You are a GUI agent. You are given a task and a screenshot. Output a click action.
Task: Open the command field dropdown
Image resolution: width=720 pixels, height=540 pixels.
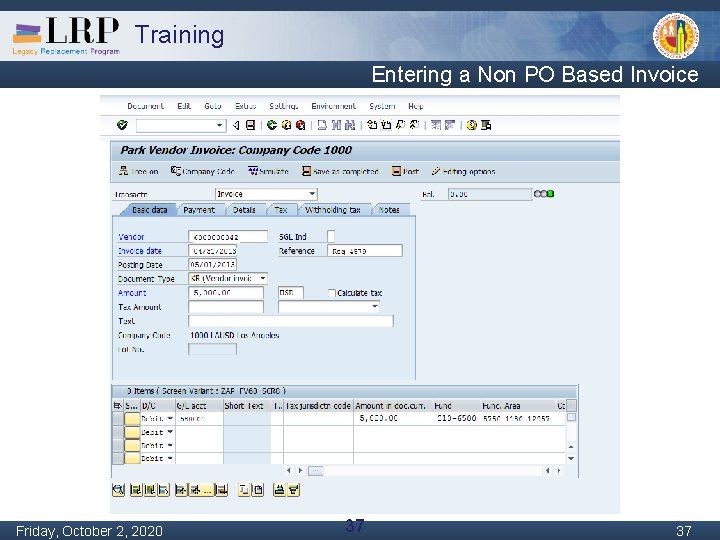(219, 125)
